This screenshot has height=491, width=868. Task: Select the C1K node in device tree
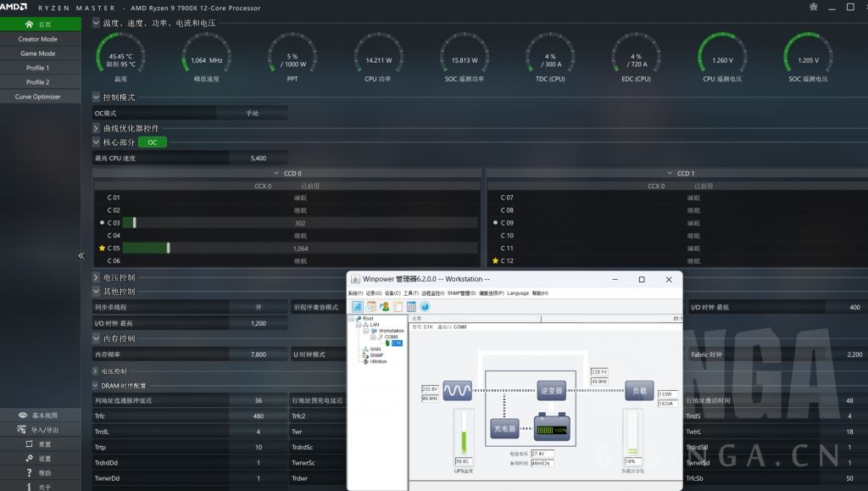[397, 343]
